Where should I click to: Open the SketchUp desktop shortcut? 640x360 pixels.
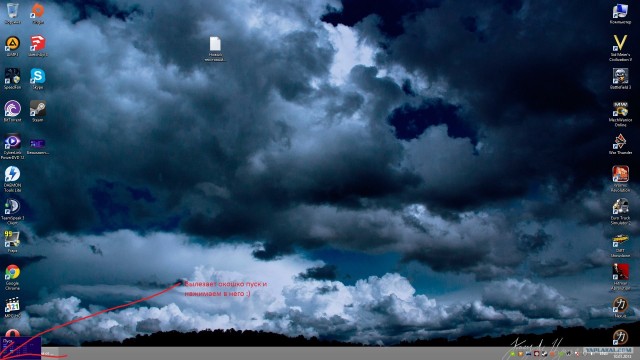coord(38,45)
